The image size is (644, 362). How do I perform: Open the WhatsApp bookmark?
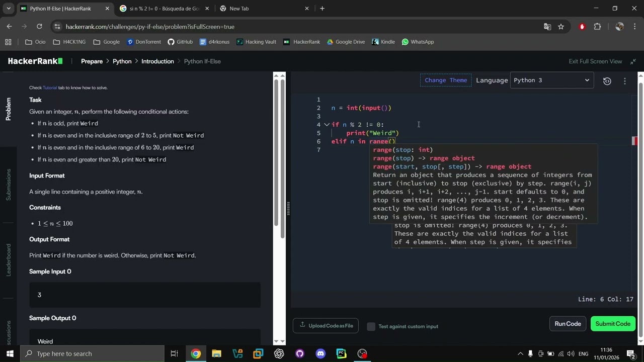(x=418, y=42)
